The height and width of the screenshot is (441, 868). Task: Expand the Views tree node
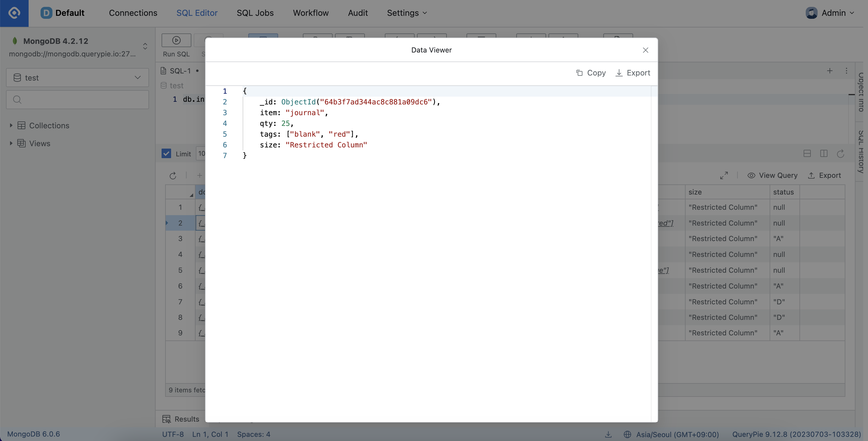pos(11,144)
